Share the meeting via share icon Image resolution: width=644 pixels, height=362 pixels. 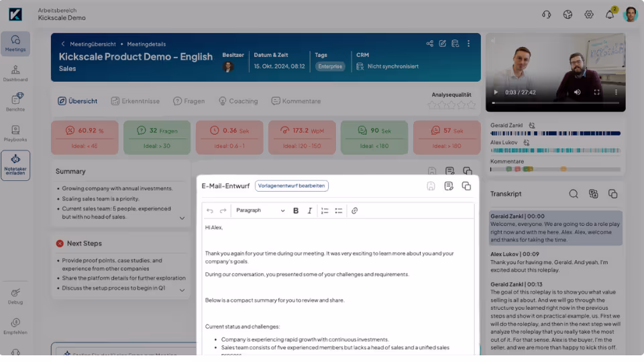[429, 44]
